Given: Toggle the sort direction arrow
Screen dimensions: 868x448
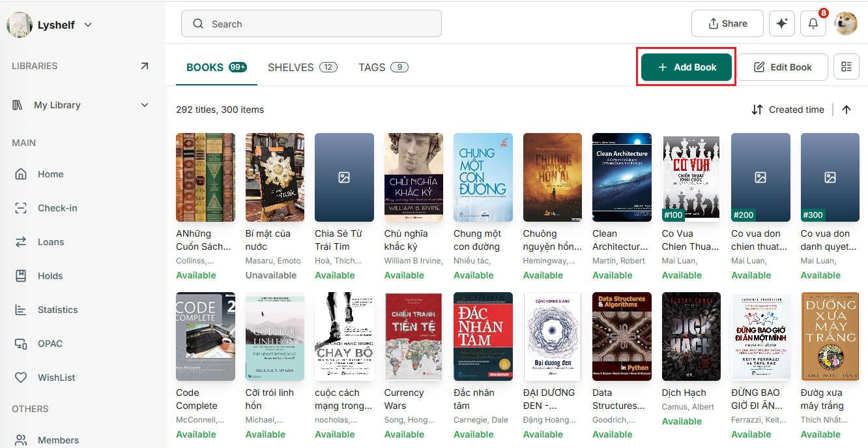Looking at the screenshot, I should click(x=846, y=110).
